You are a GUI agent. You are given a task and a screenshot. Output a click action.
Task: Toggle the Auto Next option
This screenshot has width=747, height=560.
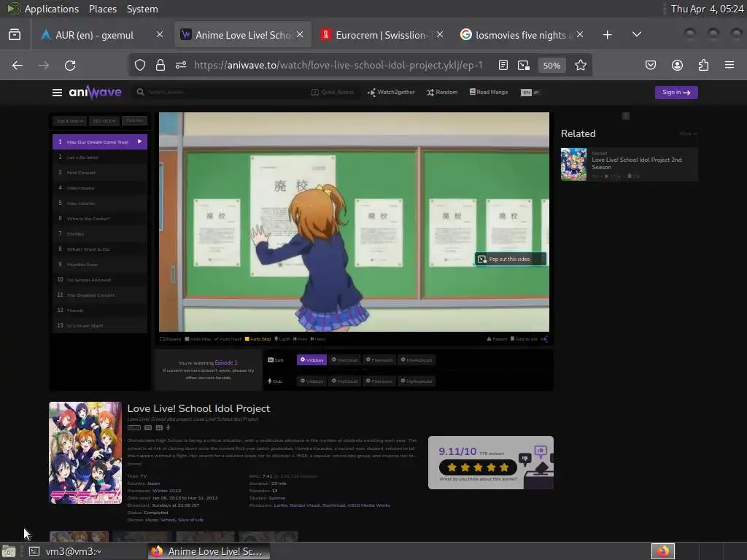point(228,339)
